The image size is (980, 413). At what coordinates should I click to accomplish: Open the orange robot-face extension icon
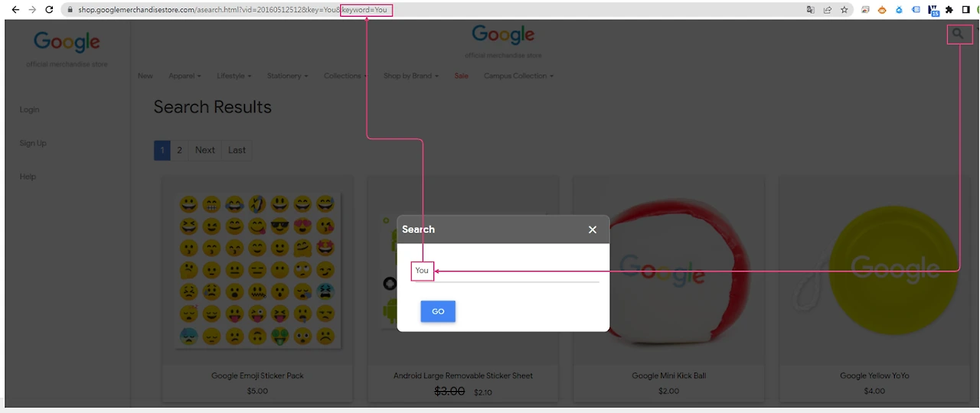click(x=882, y=10)
